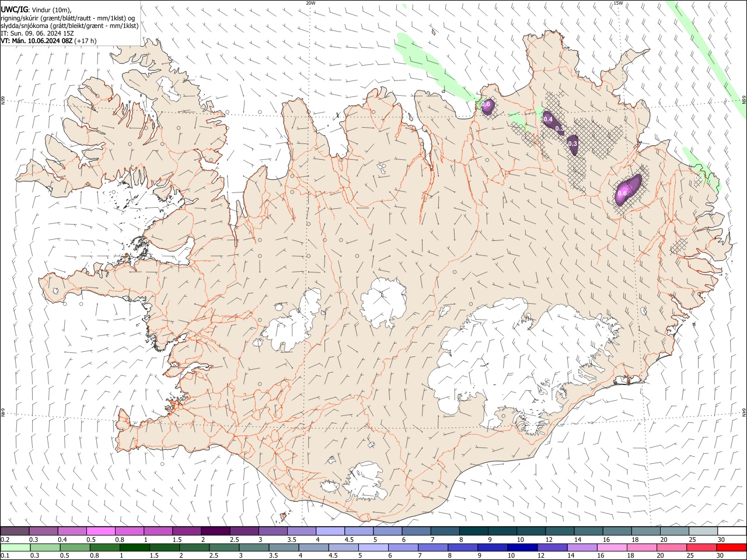Select darkest green lower swatch between 1 and 1.5
Screen dimensions: 747x560
point(134,547)
